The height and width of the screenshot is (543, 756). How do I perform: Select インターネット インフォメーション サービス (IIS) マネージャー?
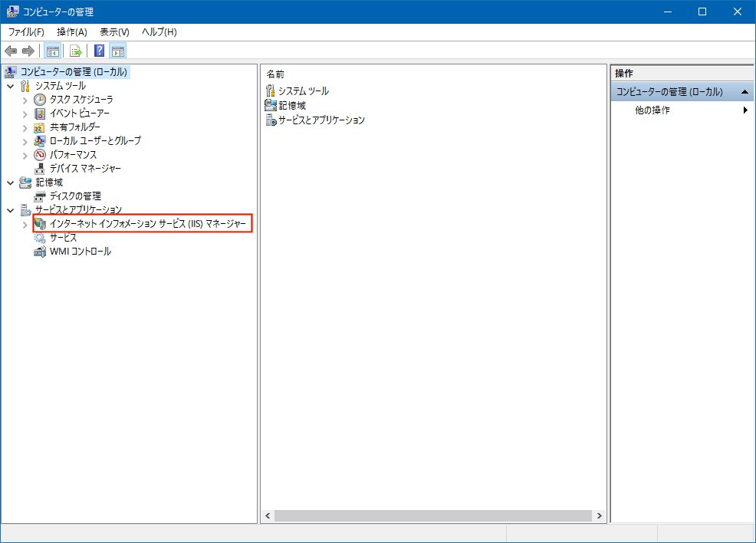pos(147,224)
